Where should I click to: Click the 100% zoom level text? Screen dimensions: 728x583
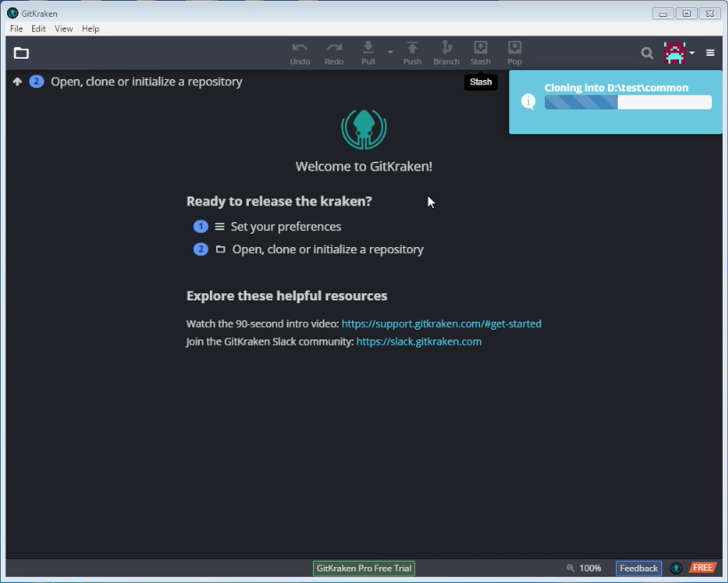pyautogui.click(x=590, y=568)
